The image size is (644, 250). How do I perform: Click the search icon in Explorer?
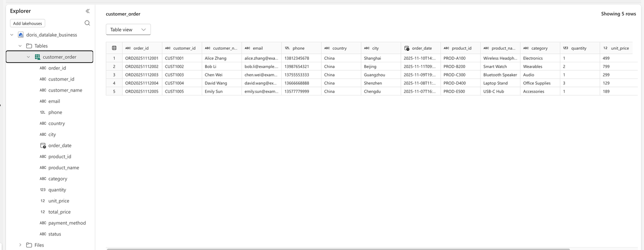pyautogui.click(x=88, y=23)
